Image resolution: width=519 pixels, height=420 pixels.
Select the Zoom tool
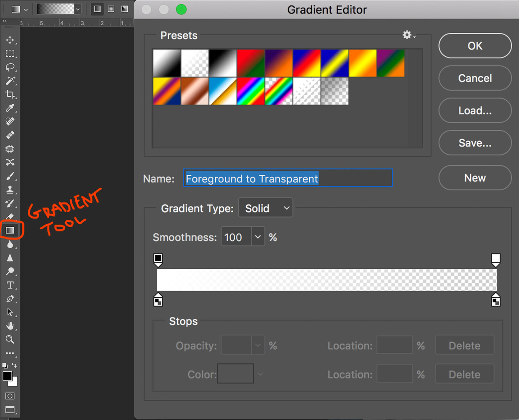pos(10,339)
